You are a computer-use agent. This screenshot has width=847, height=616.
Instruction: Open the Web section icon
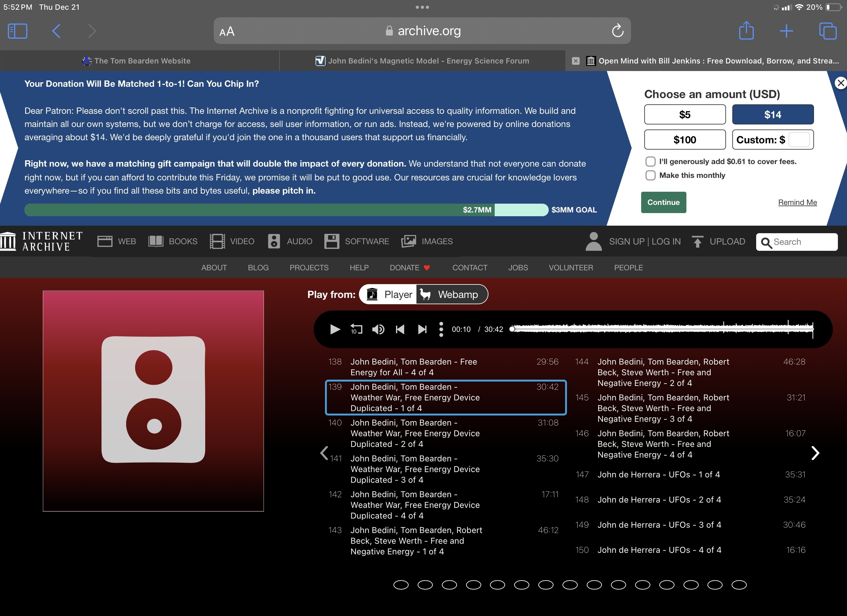point(105,241)
